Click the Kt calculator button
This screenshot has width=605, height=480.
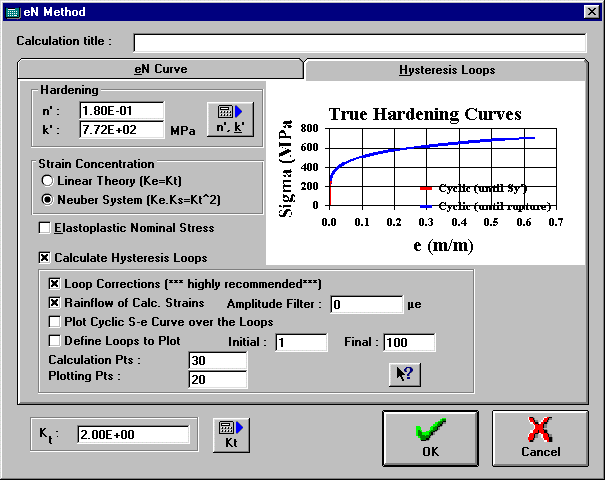[x=230, y=435]
